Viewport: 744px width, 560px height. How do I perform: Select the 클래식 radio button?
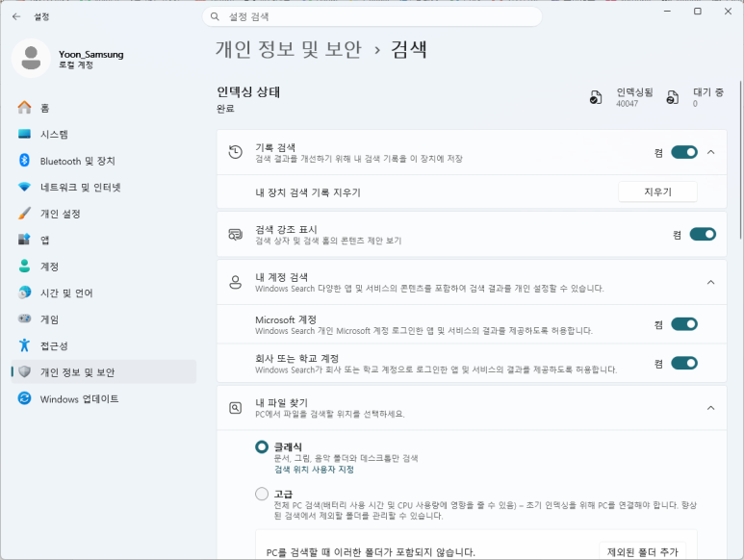[262, 446]
